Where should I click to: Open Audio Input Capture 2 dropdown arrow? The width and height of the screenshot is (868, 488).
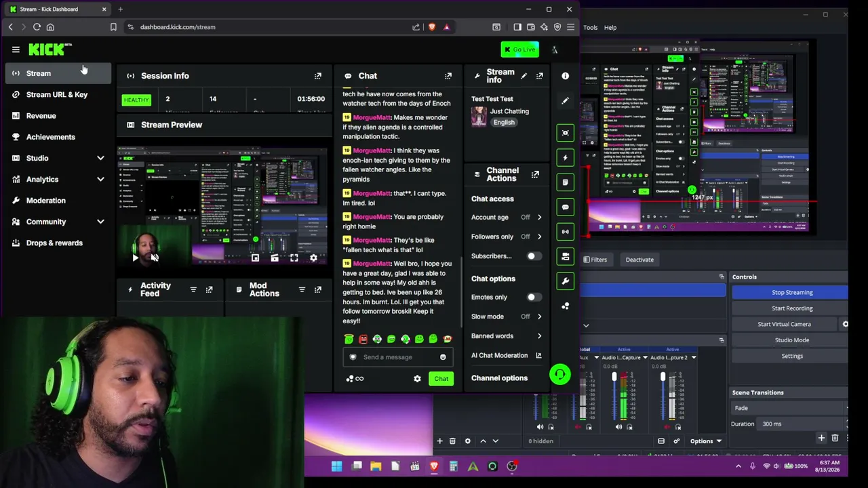tap(694, 358)
